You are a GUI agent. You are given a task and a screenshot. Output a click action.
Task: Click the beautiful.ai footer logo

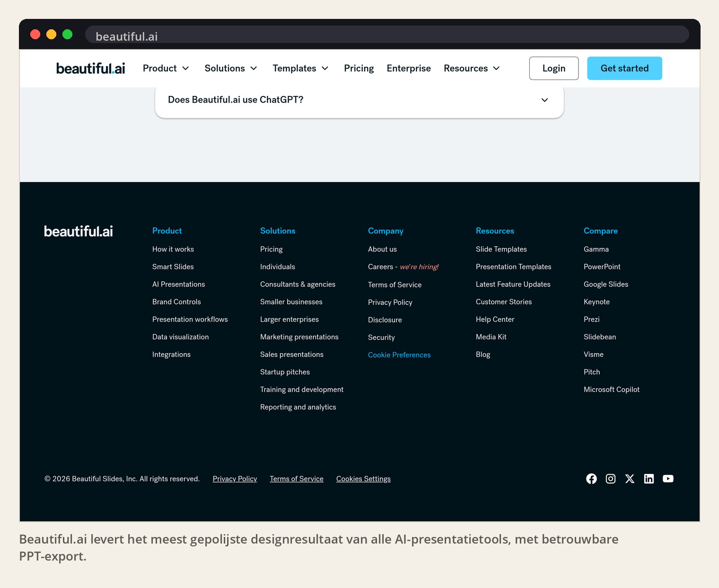pyautogui.click(x=79, y=231)
